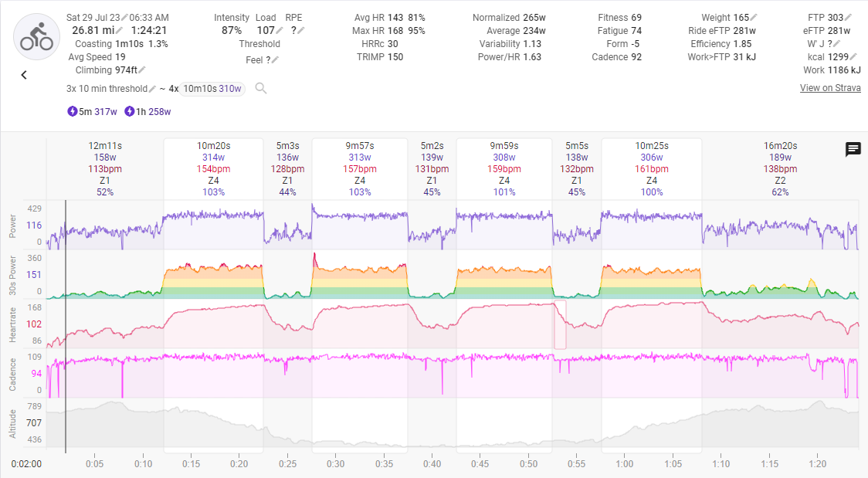Screen dimensions: 868x478
Task: Open the activity comments chat icon
Action: (x=853, y=149)
